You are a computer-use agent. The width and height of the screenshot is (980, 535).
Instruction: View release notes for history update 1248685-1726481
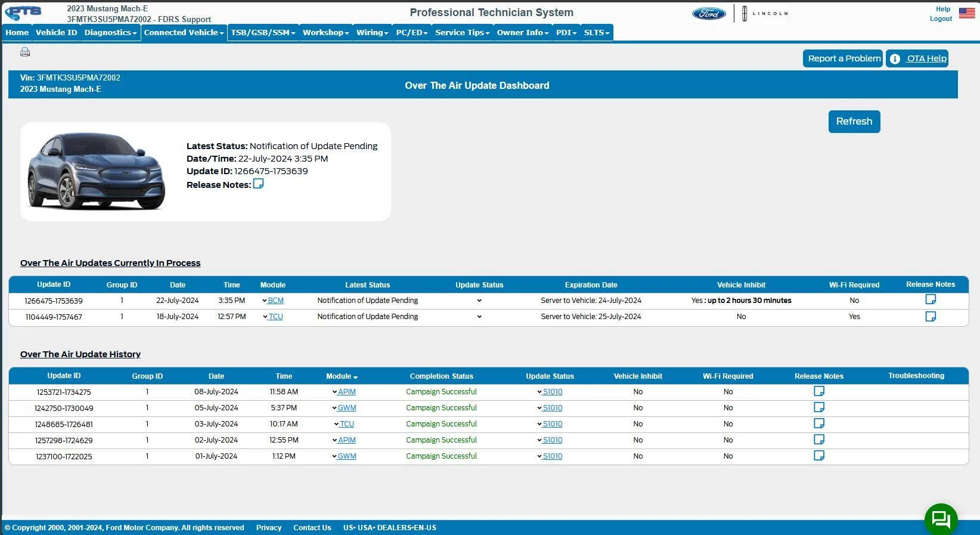[x=819, y=423]
